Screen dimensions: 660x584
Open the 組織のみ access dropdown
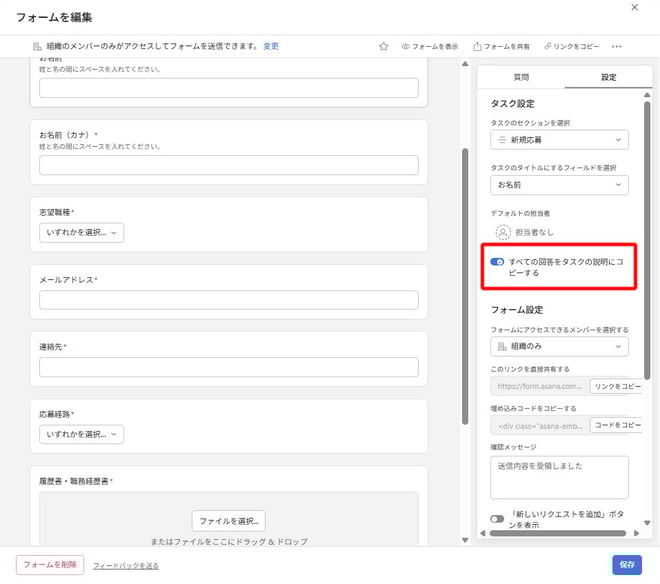(x=559, y=347)
